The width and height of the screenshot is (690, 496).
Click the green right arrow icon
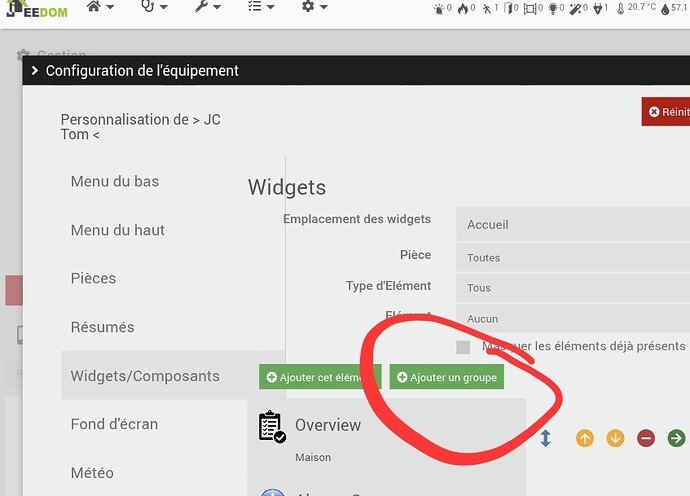click(x=676, y=438)
